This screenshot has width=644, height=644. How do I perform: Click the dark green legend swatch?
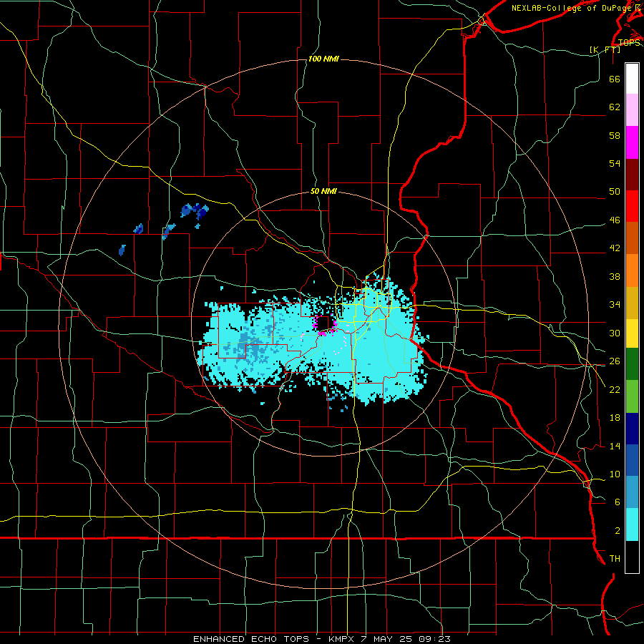(632, 364)
